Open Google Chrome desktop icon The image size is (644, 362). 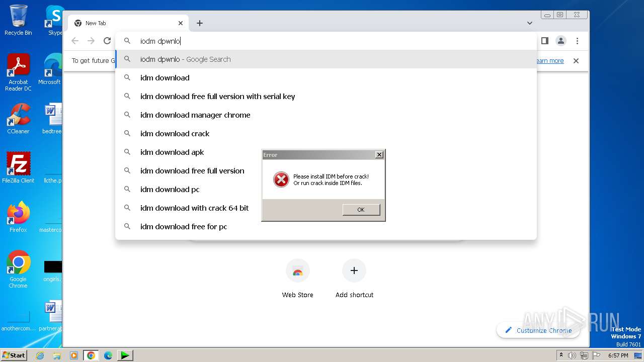coord(18,269)
